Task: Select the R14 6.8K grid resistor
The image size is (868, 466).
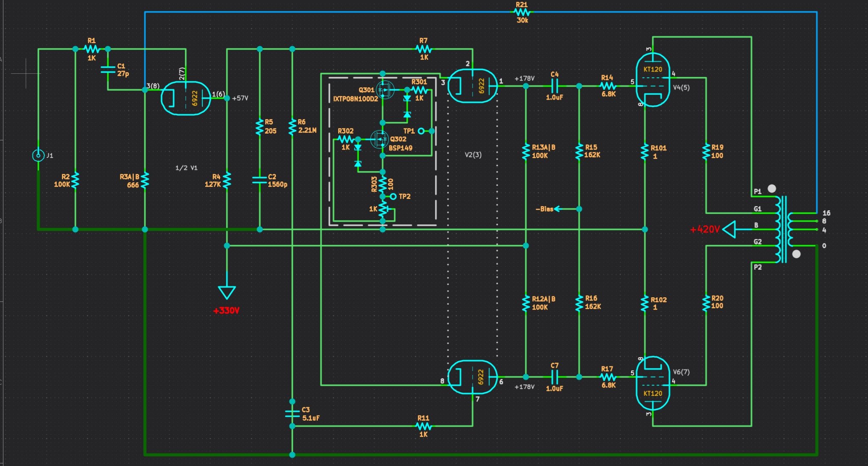Action: [x=608, y=86]
